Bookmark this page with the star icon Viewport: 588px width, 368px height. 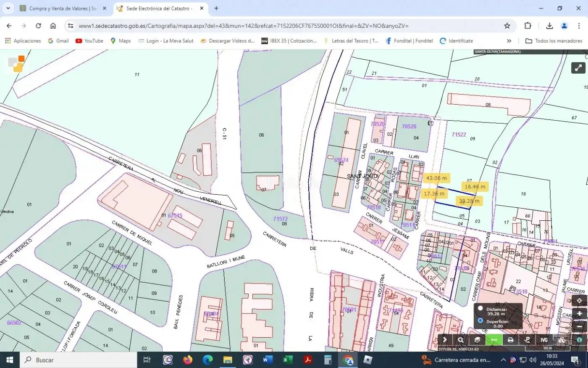click(507, 26)
